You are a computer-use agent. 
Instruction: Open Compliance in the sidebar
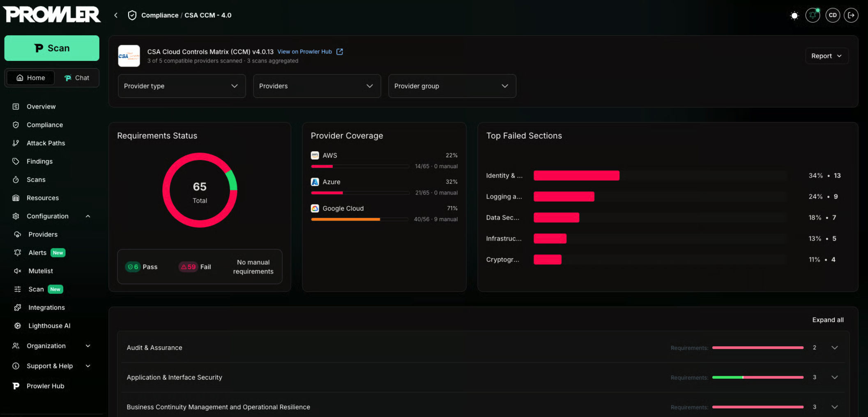point(45,125)
